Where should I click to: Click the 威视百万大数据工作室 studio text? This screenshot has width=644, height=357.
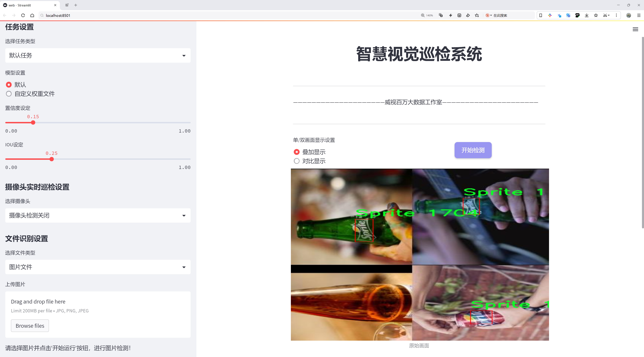coord(413,102)
